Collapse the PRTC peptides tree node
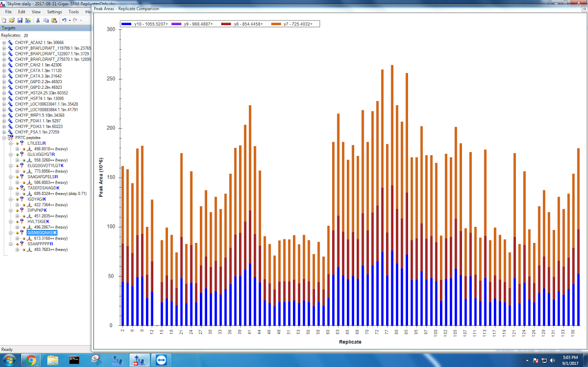The image size is (588, 367). click(4, 137)
